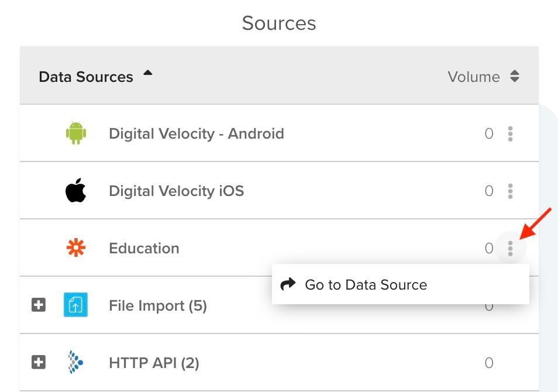Choose Go to Data Source from the menu

pos(366,285)
